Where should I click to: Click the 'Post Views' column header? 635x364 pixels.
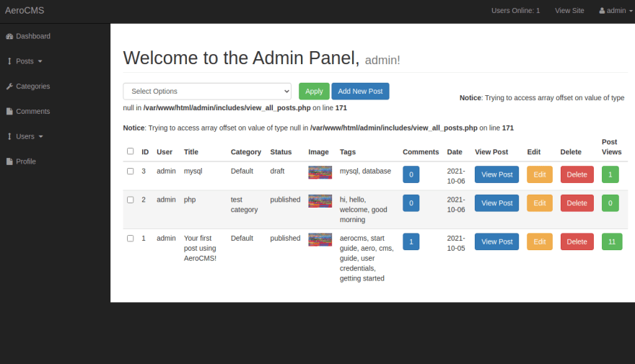[x=611, y=147]
